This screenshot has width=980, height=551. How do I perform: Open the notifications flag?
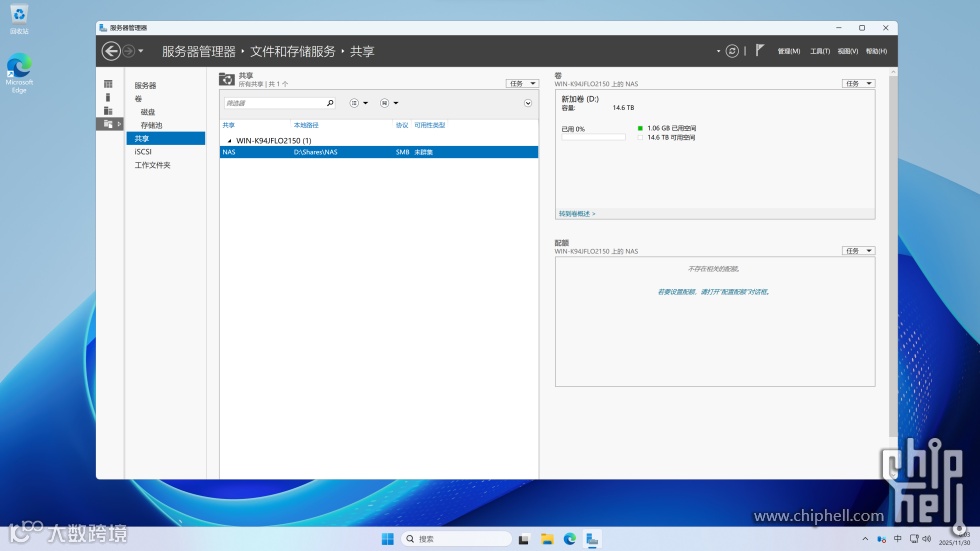pyautogui.click(x=759, y=51)
